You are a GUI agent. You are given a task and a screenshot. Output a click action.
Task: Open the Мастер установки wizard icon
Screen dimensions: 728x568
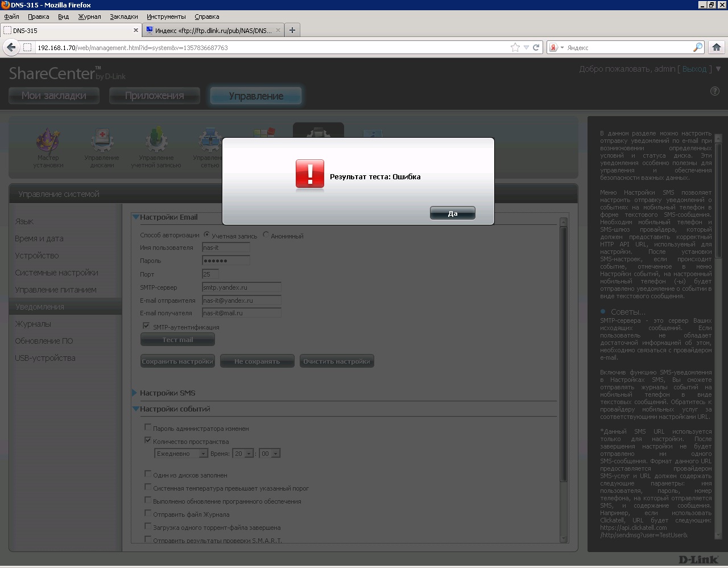tap(48, 148)
